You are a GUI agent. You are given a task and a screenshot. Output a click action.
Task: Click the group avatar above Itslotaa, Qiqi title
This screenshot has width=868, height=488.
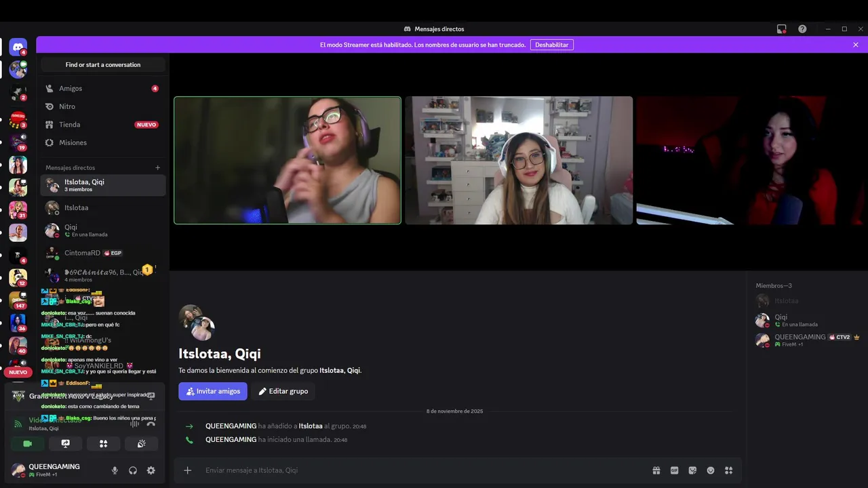click(197, 323)
